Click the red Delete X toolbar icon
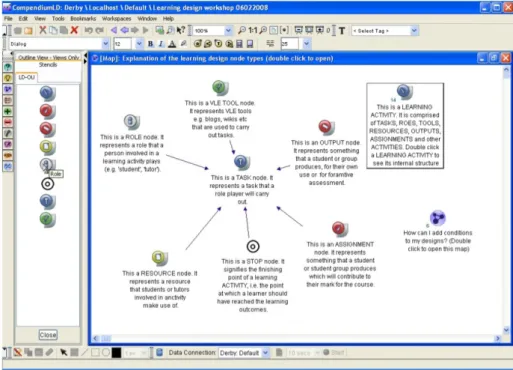Screen dimensions: 513x370 pyautogui.click(x=74, y=30)
